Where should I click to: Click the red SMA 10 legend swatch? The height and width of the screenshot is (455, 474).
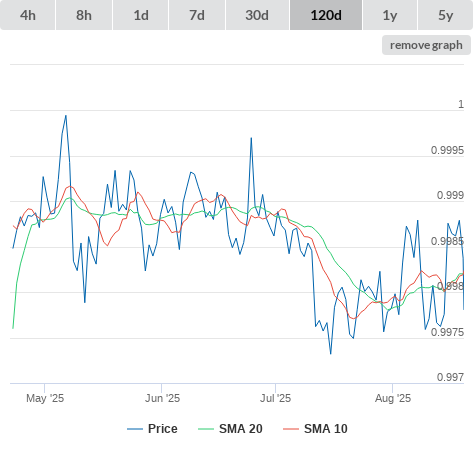[x=291, y=429]
